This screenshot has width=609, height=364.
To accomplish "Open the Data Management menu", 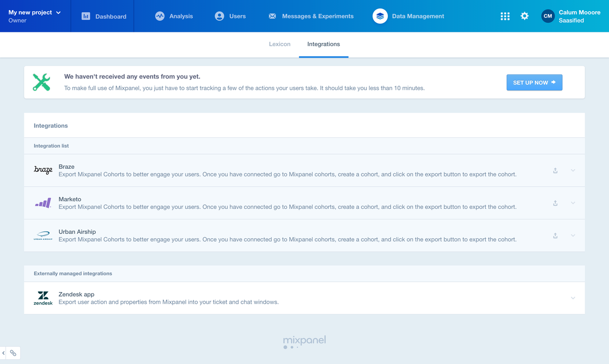I will click(409, 16).
